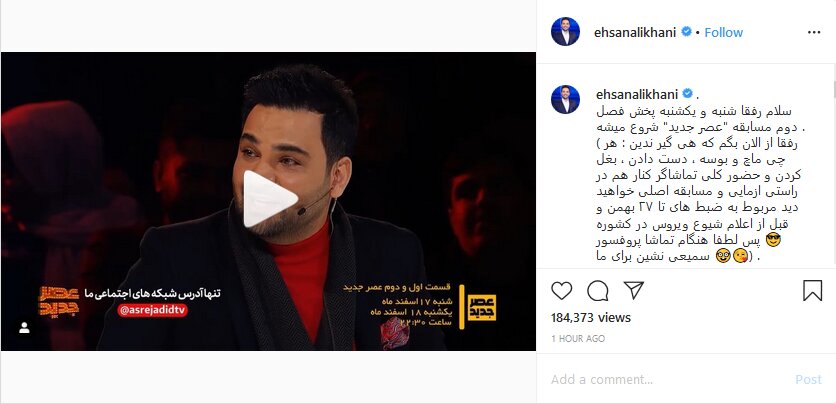Click the avatar beside the caption

(565, 100)
